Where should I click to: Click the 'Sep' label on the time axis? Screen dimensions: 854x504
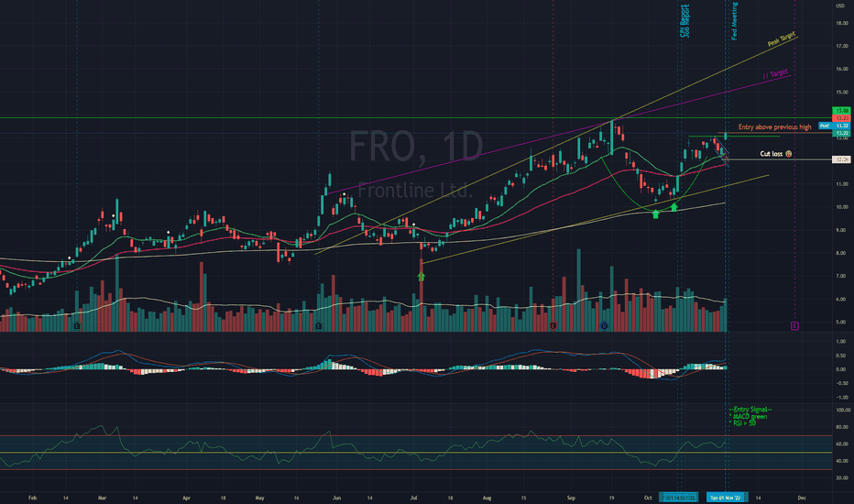tap(571, 498)
